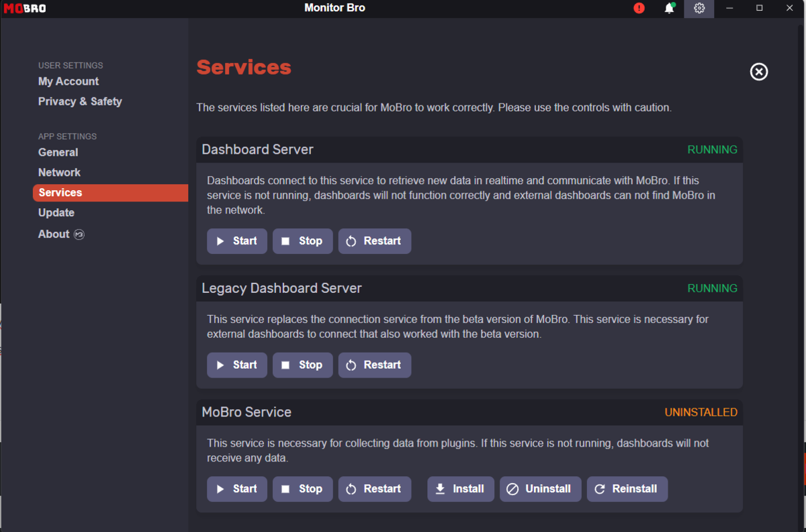Start the Legacy Dashboard Server
806x532 pixels.
pyautogui.click(x=237, y=365)
